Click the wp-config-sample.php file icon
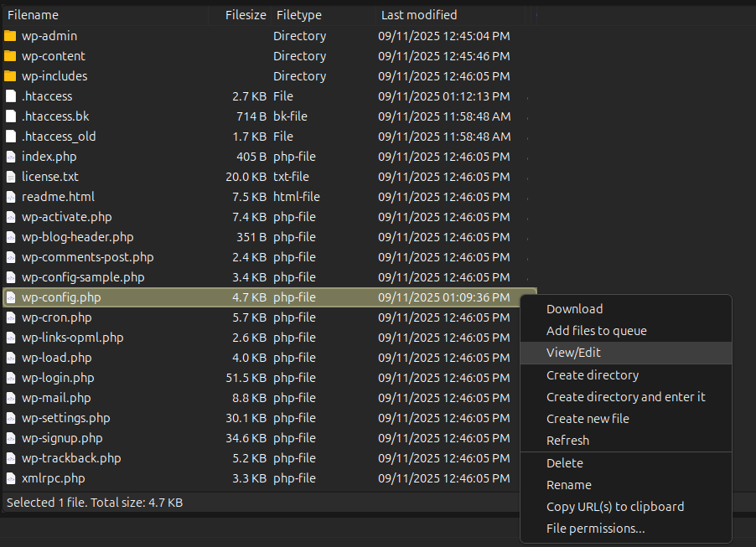This screenshot has height=547, width=756. tap(11, 277)
